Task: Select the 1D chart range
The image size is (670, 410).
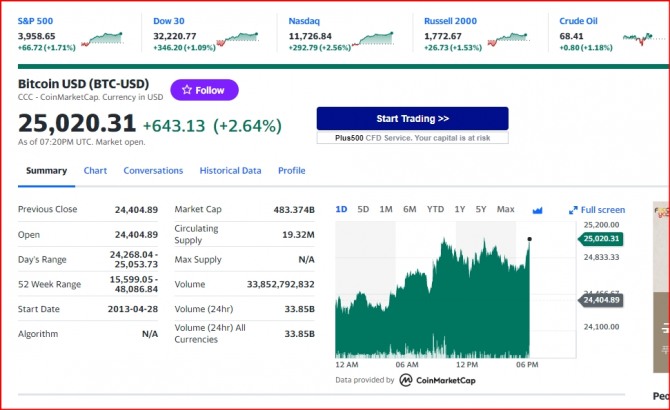Action: click(x=341, y=209)
